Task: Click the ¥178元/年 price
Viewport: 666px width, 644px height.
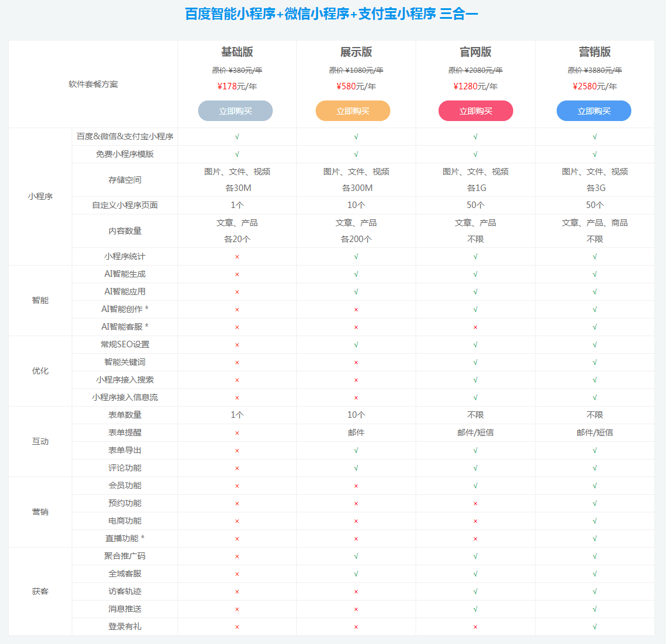Action: [x=237, y=86]
